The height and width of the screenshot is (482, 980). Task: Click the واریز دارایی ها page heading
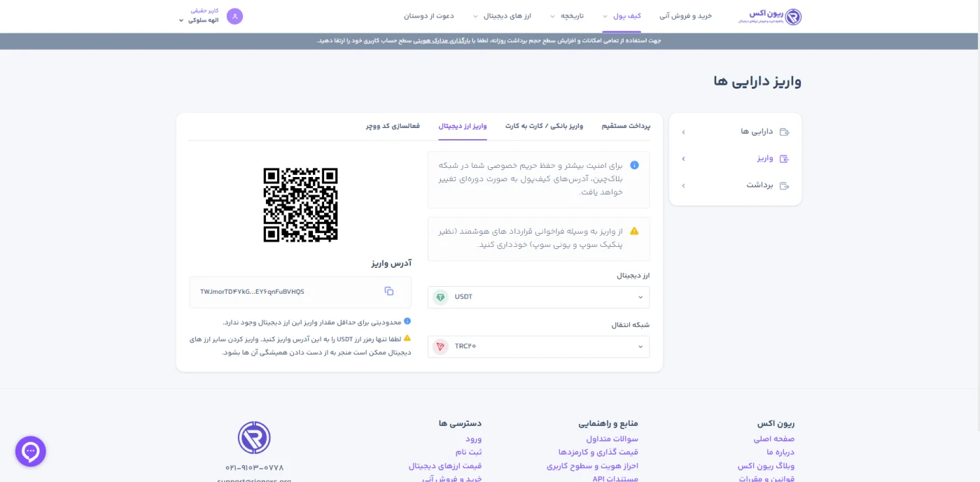point(757,81)
